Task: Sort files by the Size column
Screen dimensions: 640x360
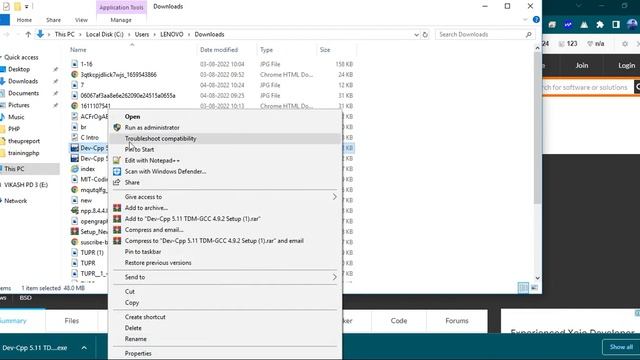Action: (325, 50)
